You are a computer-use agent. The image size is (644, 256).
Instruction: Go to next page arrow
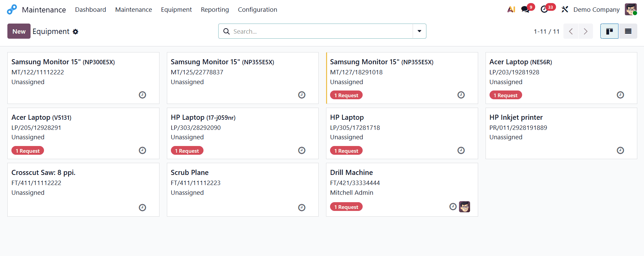pos(586,31)
